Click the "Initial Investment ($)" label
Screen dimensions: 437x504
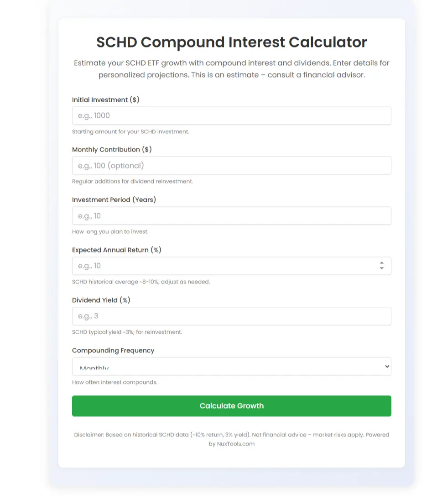click(106, 100)
